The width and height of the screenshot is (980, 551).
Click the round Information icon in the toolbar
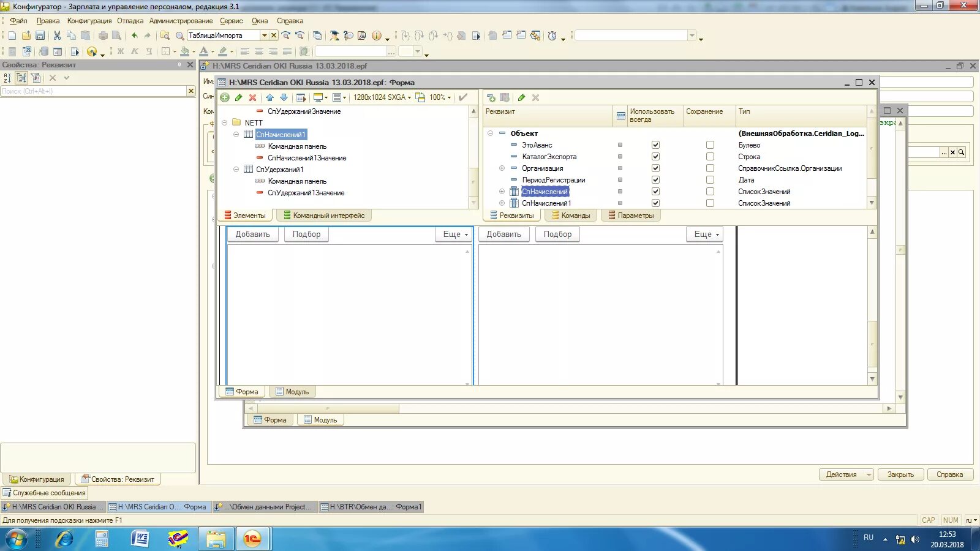coord(377,36)
